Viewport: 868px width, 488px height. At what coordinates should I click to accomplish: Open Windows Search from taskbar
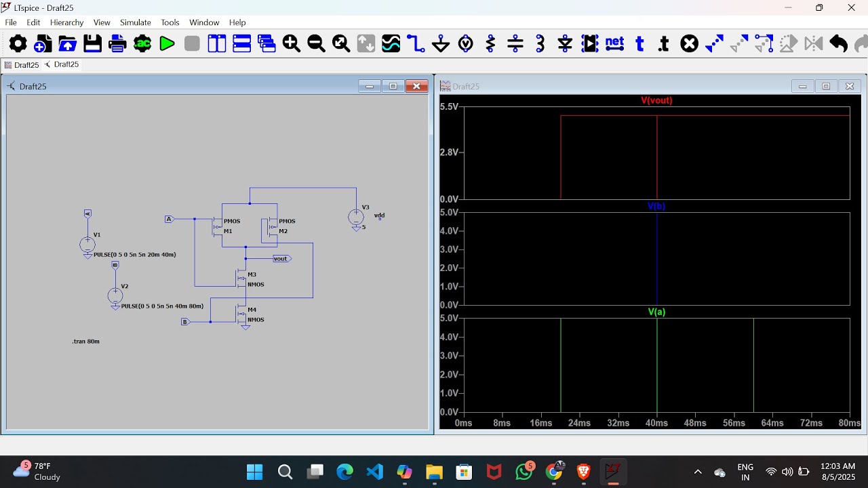(x=285, y=472)
